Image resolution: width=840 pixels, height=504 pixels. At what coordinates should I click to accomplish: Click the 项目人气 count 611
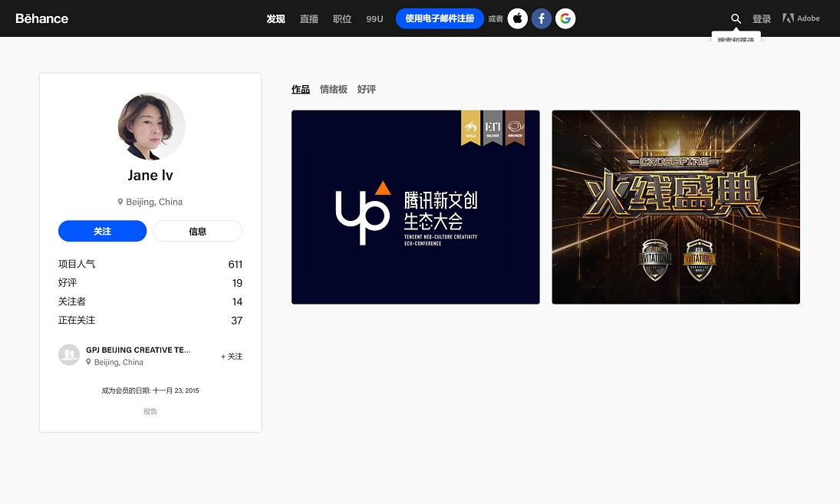(236, 264)
